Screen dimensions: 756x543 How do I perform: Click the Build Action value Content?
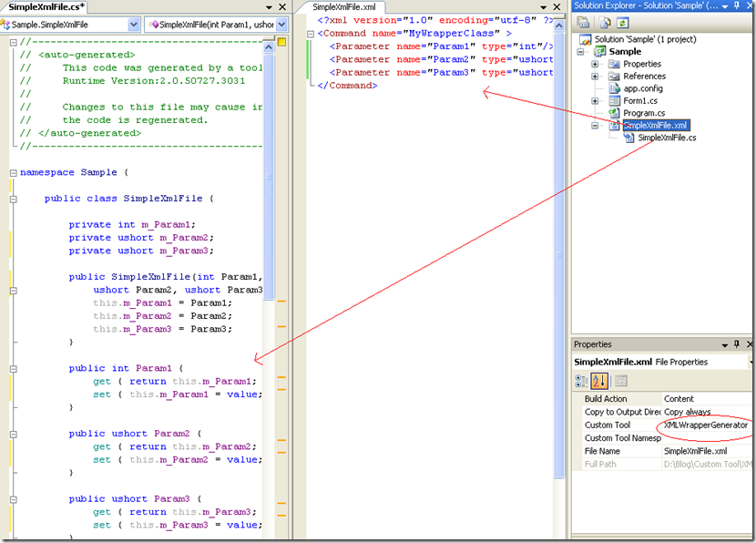tap(679, 398)
